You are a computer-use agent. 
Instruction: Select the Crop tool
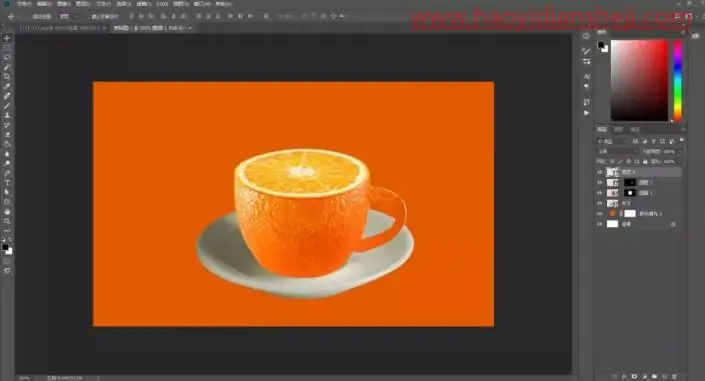pos(7,76)
